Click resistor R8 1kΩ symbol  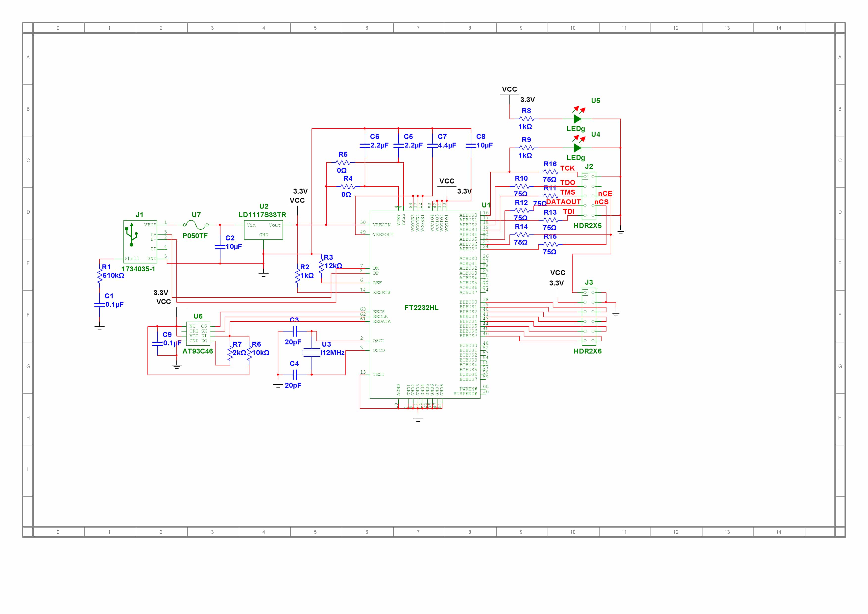click(526, 119)
